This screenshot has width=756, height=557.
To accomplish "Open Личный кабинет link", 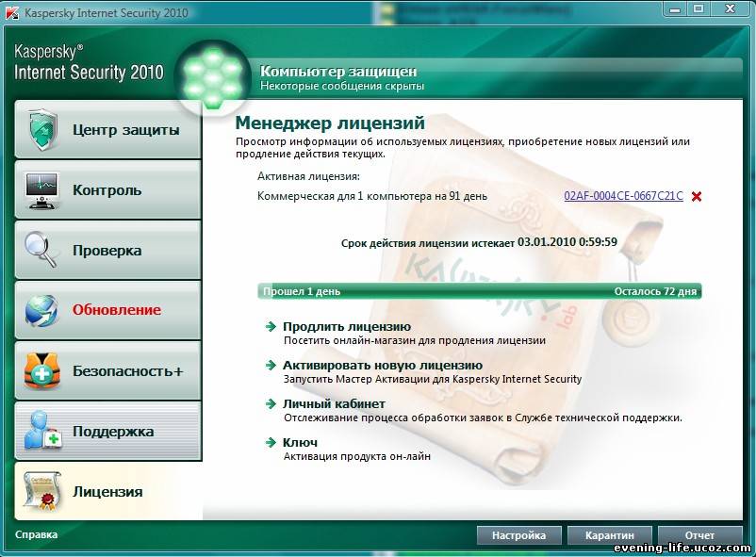I will click(334, 403).
